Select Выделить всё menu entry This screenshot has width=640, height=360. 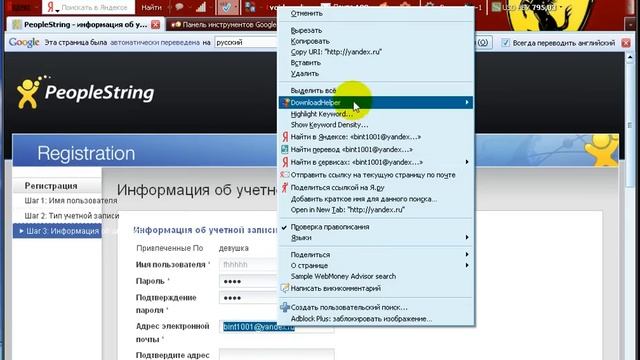pos(313,90)
